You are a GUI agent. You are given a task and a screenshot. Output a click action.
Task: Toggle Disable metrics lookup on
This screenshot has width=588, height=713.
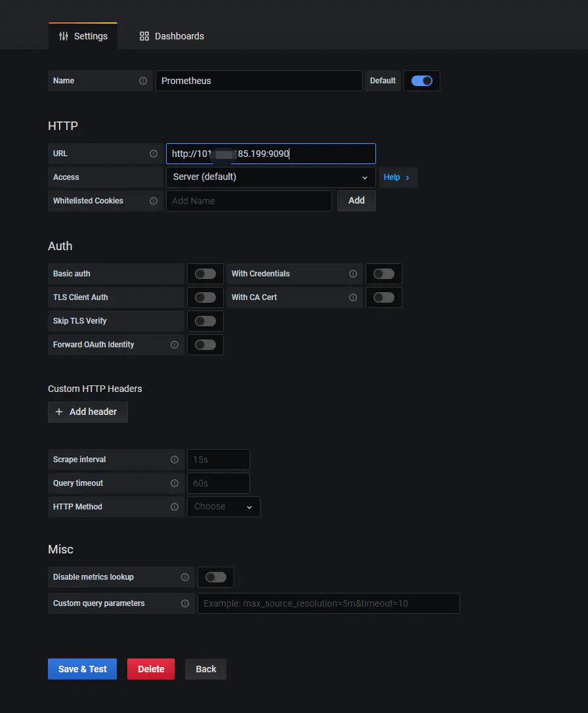point(216,577)
